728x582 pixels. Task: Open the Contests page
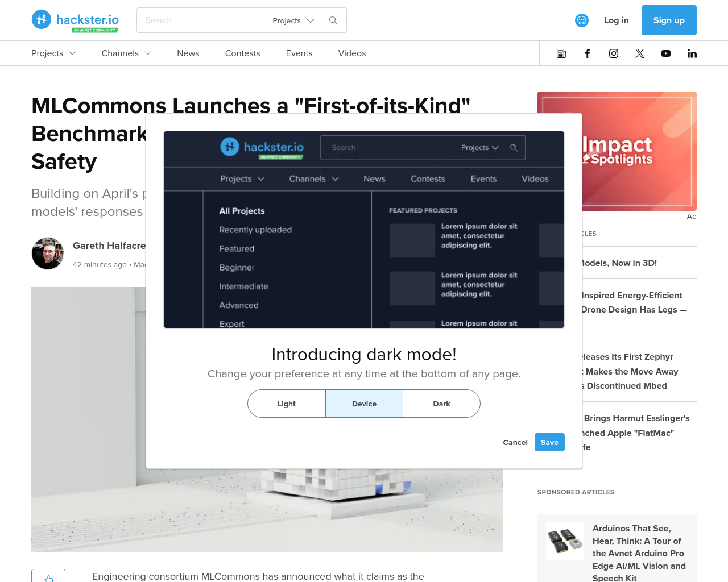pos(243,53)
